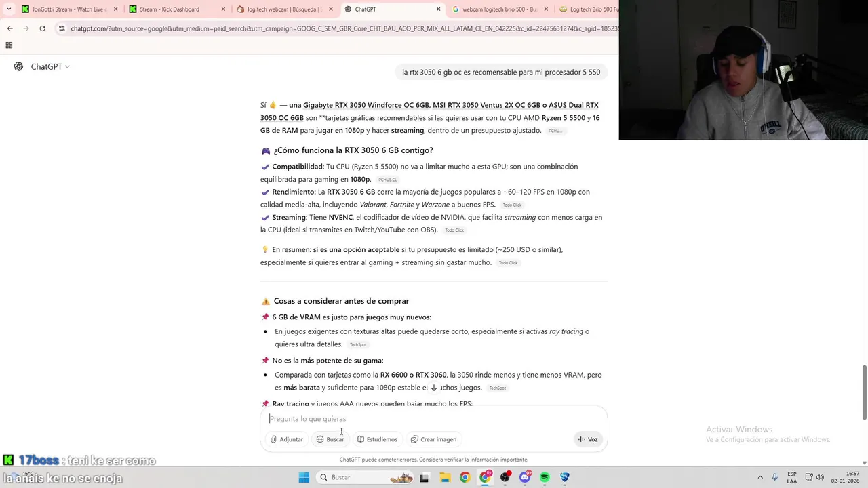868x488 pixels.
Task: Open the first Chrome taskbar icon
Action: coord(465,477)
